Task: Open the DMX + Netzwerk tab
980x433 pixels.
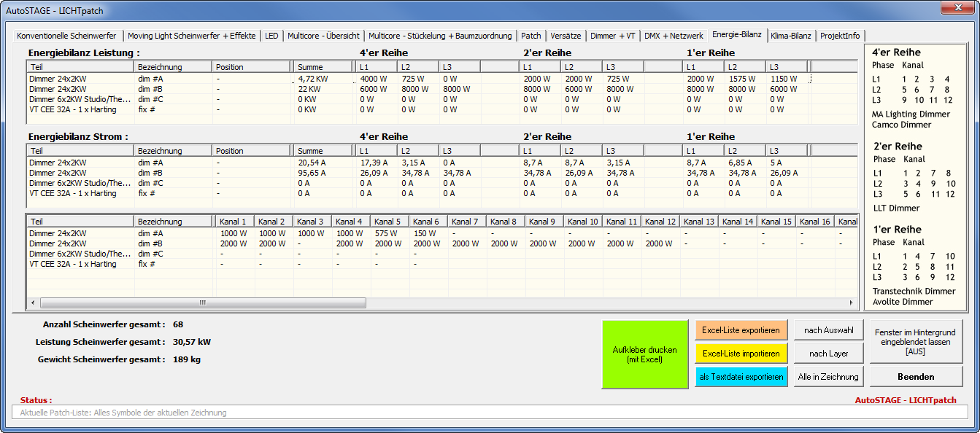Action: [x=673, y=36]
